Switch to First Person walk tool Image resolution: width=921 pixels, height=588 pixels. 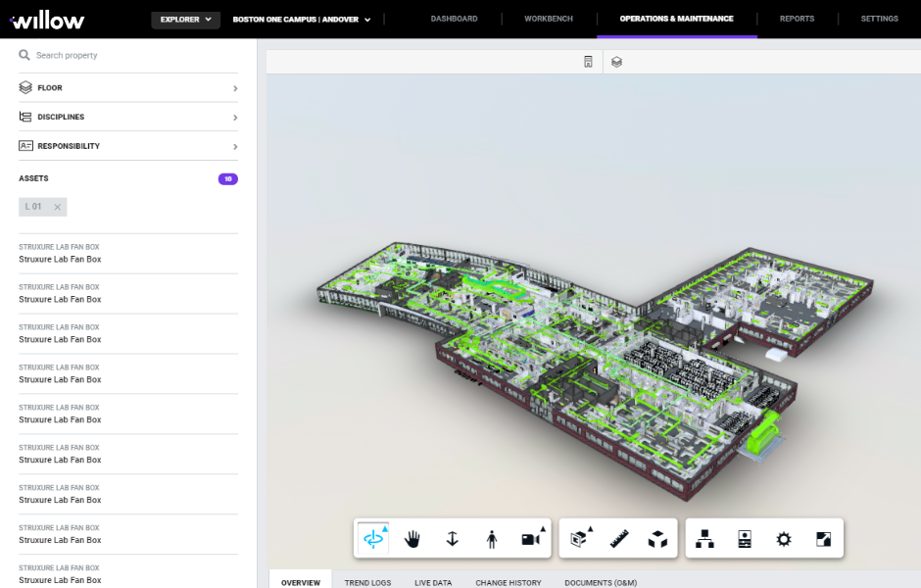click(x=492, y=538)
